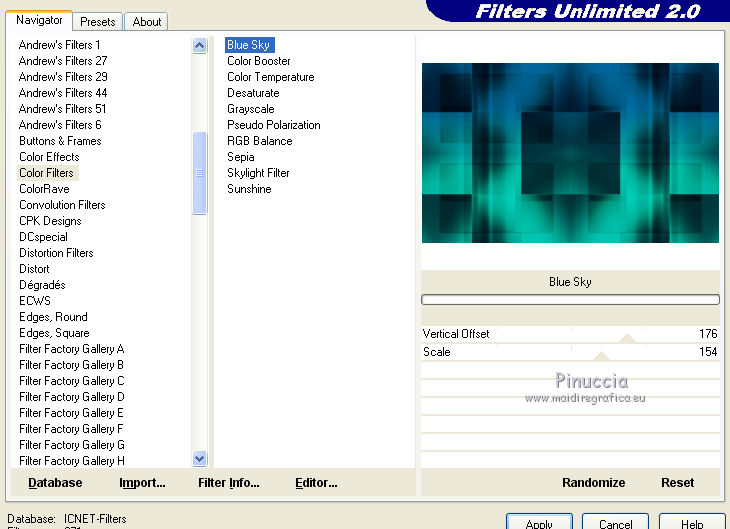
Task: Select the Color Booster filter
Action: pyautogui.click(x=259, y=61)
